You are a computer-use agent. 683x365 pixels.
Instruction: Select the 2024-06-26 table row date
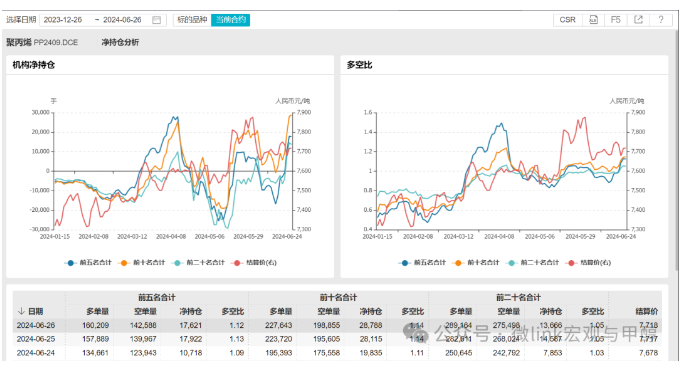click(x=36, y=325)
